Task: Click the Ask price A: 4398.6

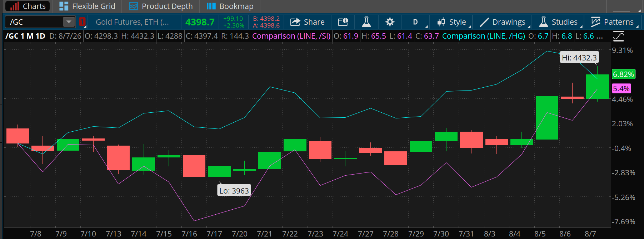Action: pyautogui.click(x=266, y=25)
